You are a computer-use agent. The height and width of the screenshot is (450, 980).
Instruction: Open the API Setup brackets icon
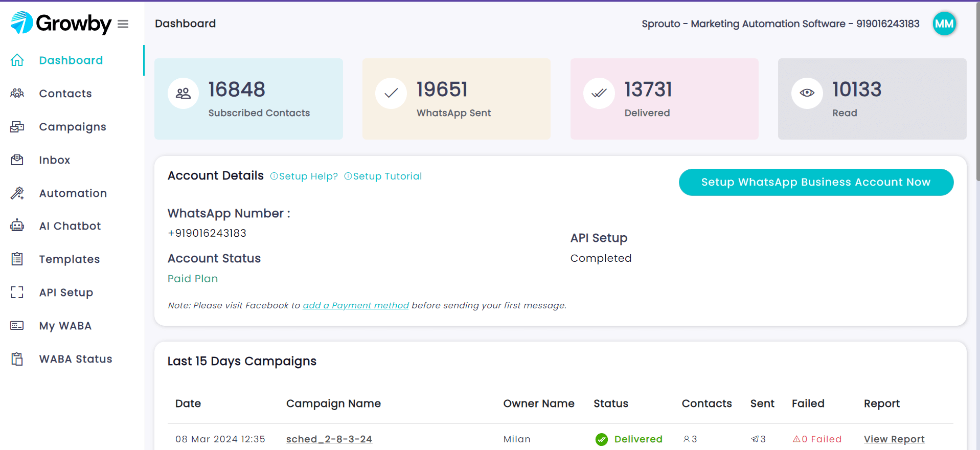(x=17, y=292)
